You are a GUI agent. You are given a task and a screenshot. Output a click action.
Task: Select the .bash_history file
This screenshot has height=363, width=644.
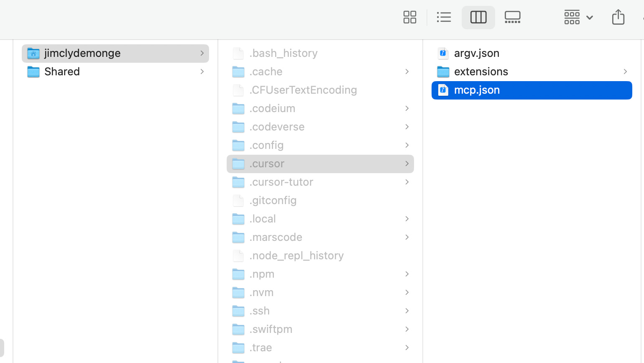point(283,53)
